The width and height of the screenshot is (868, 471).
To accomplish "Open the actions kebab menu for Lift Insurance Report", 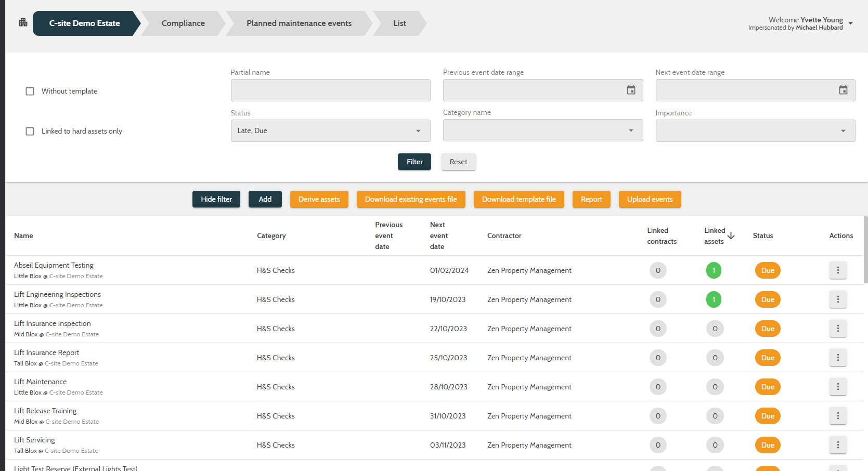I will click(838, 357).
